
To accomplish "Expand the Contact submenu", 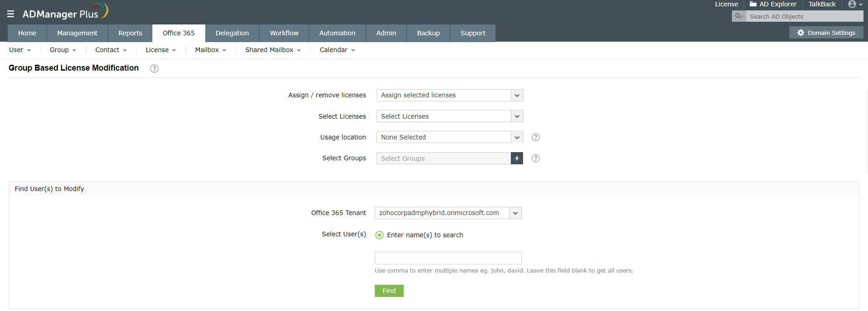I will click(111, 50).
